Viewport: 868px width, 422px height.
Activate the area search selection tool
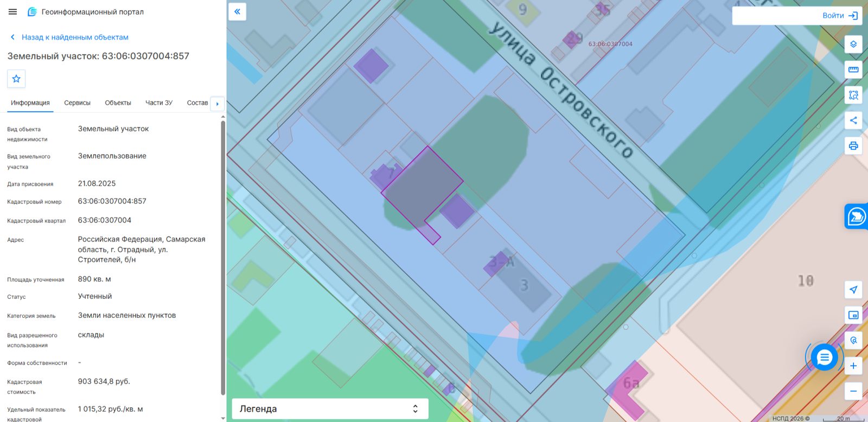[x=853, y=95]
